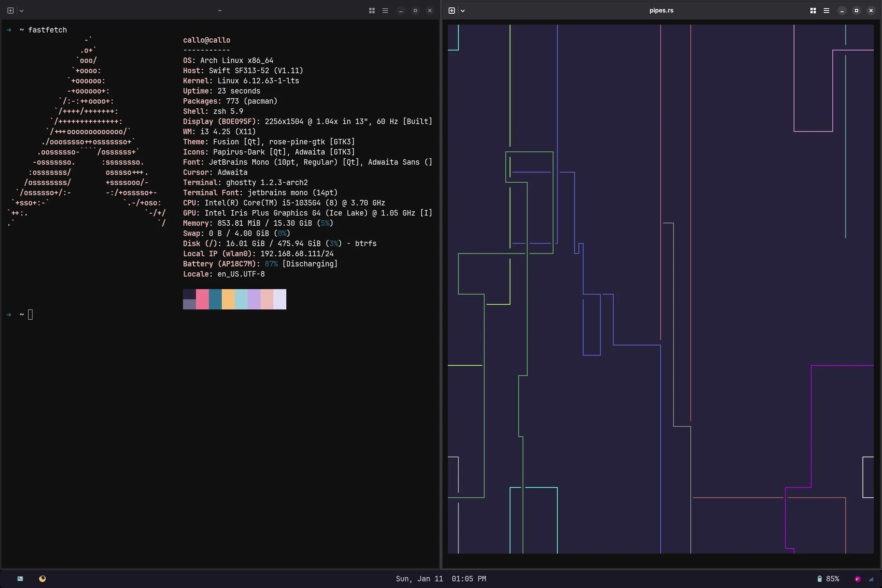
Task: Click the orange browser icon in the bottom bar
Action: (x=43, y=579)
